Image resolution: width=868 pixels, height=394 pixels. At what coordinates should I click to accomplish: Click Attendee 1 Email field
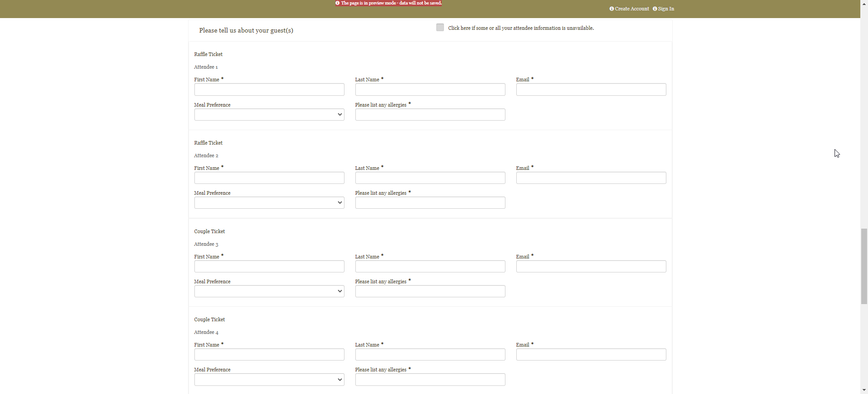[591, 89]
